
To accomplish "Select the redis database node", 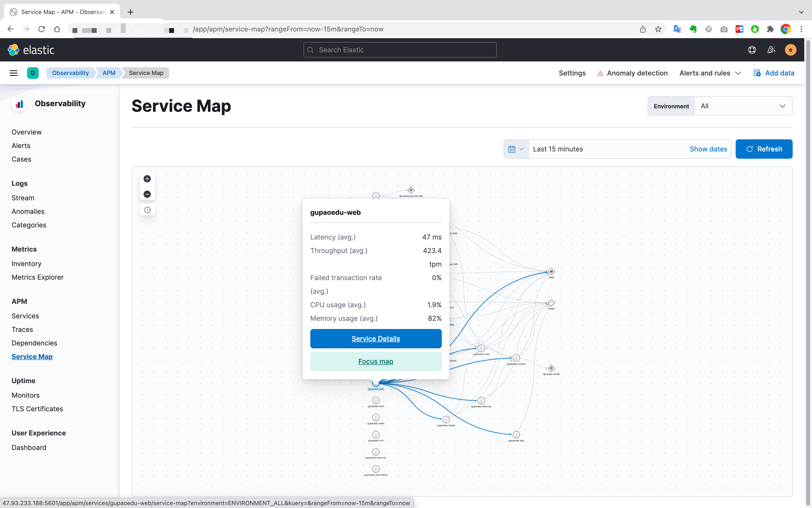I will pos(551,271).
